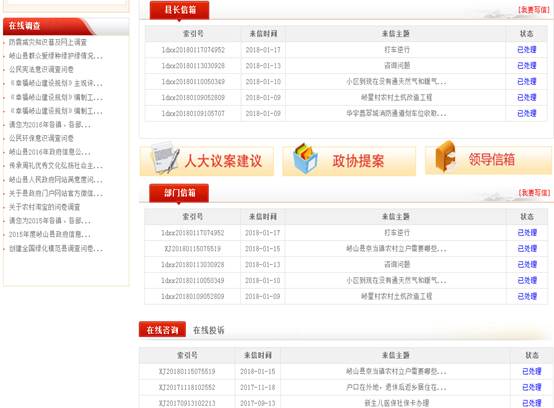Viewport: 554px width, 408px height.
Task: Select the 部门信箱 tab header
Action: click(179, 193)
